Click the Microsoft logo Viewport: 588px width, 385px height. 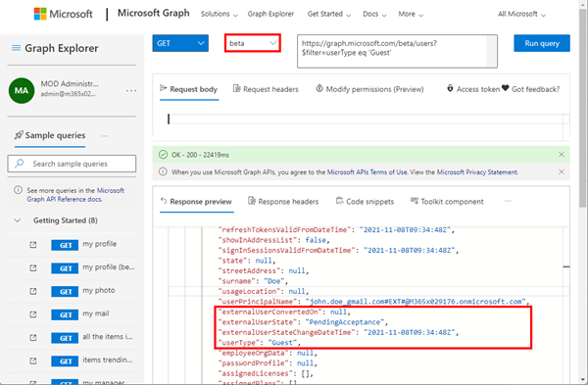(63, 14)
